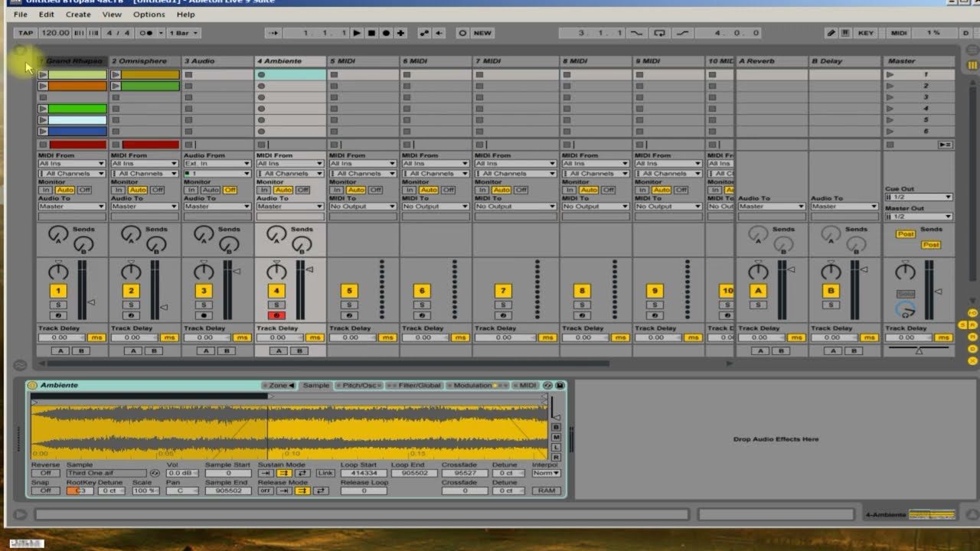
Task: Open the Create menu
Action: 78,14
